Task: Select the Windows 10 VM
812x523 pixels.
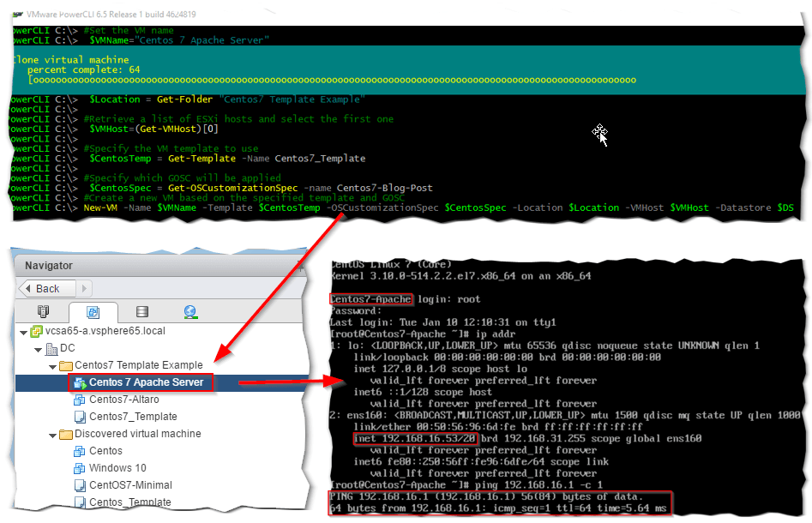Action: (117, 467)
